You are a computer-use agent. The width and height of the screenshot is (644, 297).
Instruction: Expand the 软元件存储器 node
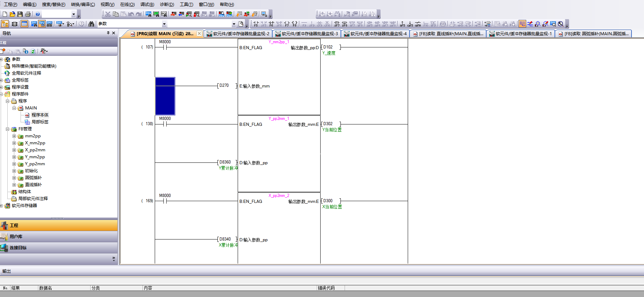1,206
